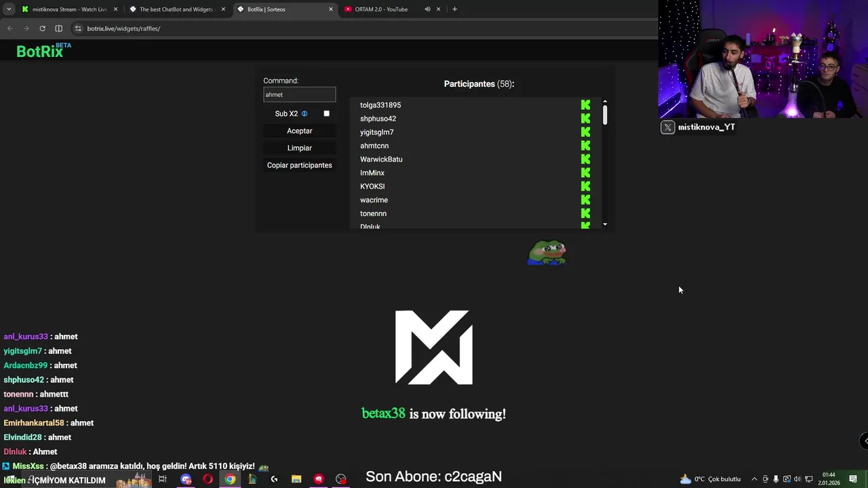Click the Sub X2 info icon

[x=304, y=114]
